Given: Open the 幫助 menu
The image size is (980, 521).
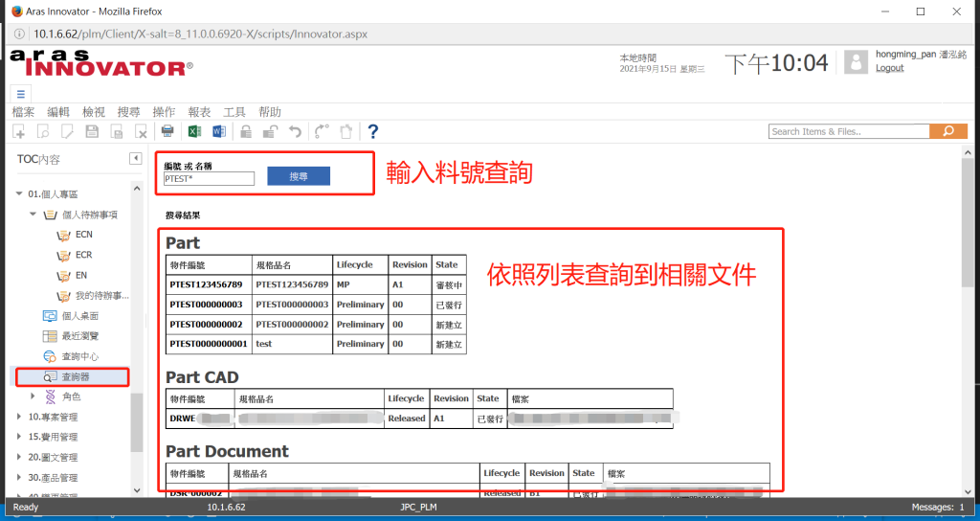Looking at the screenshot, I should (270, 112).
